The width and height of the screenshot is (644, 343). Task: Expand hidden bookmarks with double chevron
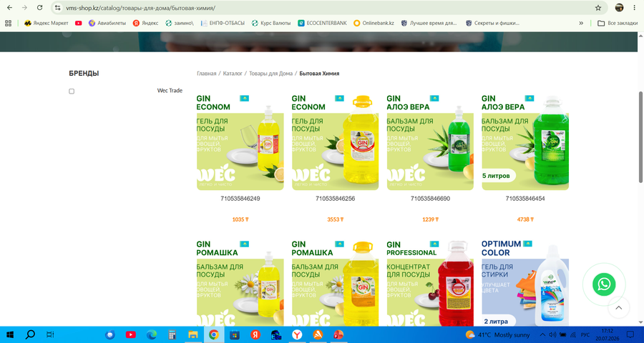coord(581,24)
